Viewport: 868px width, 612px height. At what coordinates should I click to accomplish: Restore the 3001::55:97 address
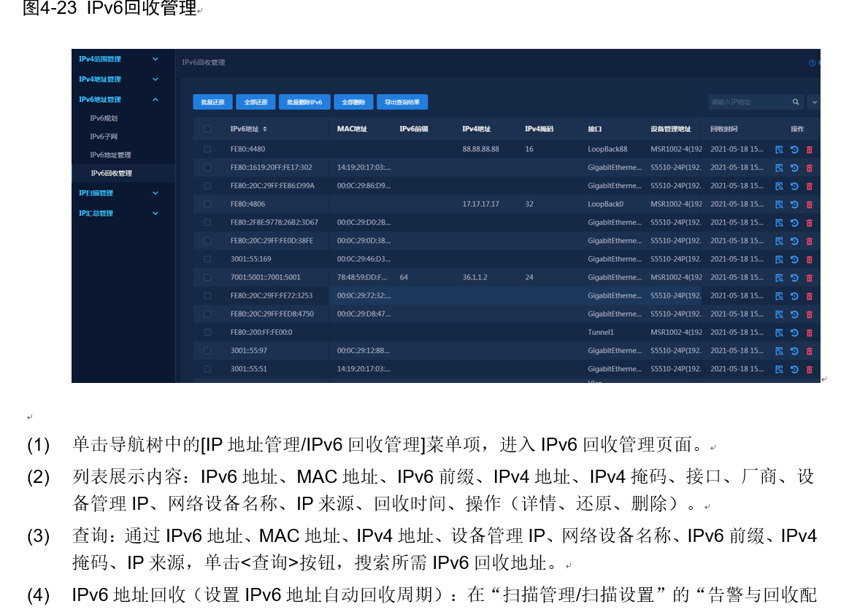[x=794, y=351]
